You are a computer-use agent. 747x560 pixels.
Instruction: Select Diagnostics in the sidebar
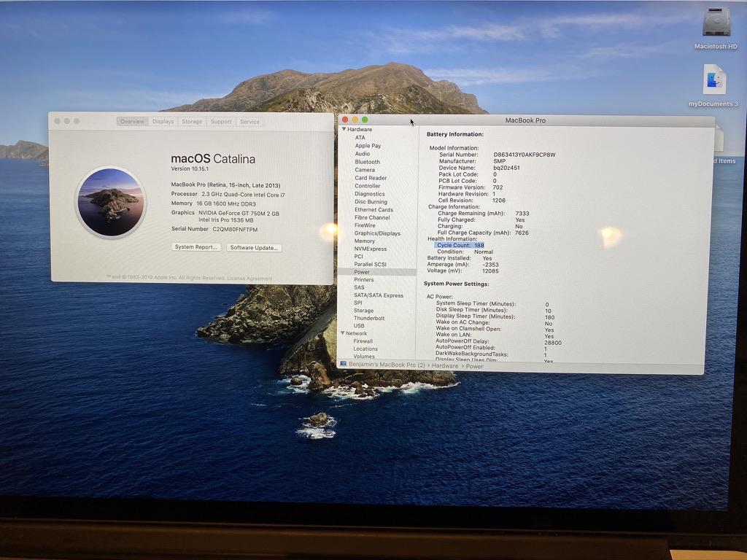pos(369,194)
